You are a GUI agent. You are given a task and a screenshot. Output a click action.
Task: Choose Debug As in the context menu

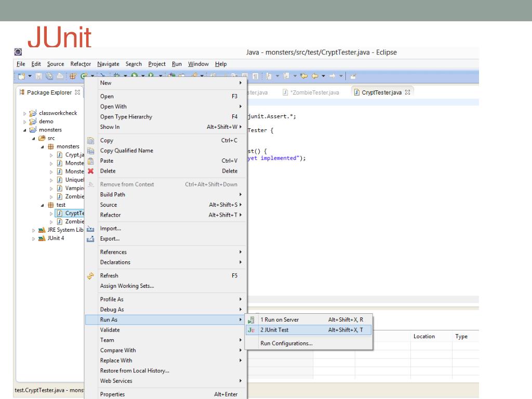[x=166, y=310]
